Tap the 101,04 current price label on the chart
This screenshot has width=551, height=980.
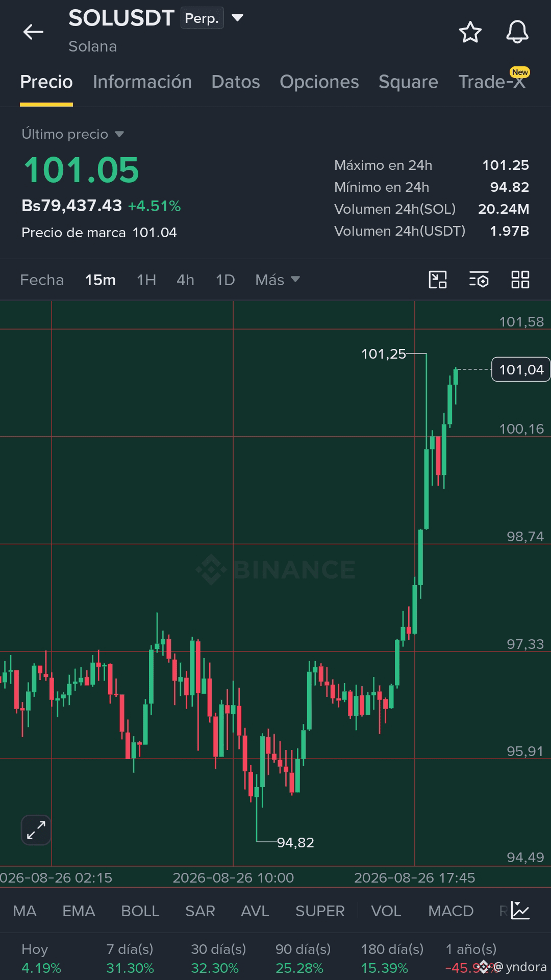point(521,369)
